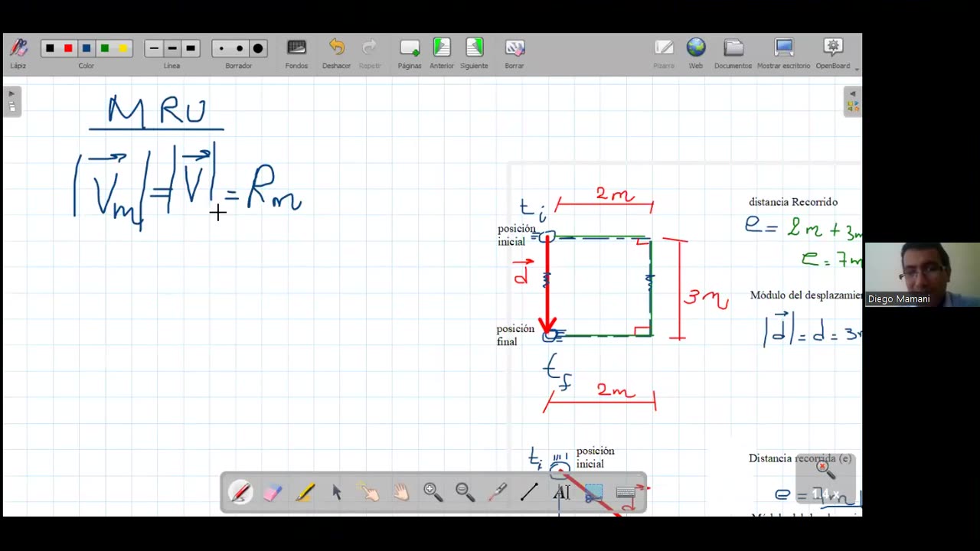Image resolution: width=980 pixels, height=551 pixels.
Task: Select the eraser tool in bottom palette
Action: tap(273, 492)
